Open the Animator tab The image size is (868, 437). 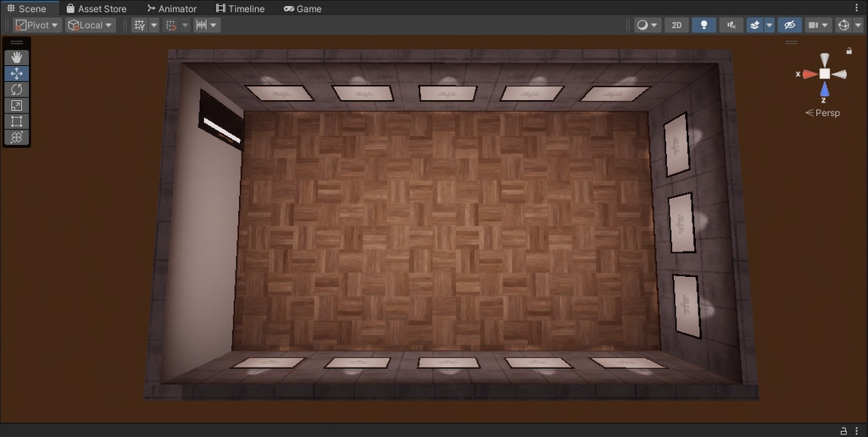click(171, 8)
